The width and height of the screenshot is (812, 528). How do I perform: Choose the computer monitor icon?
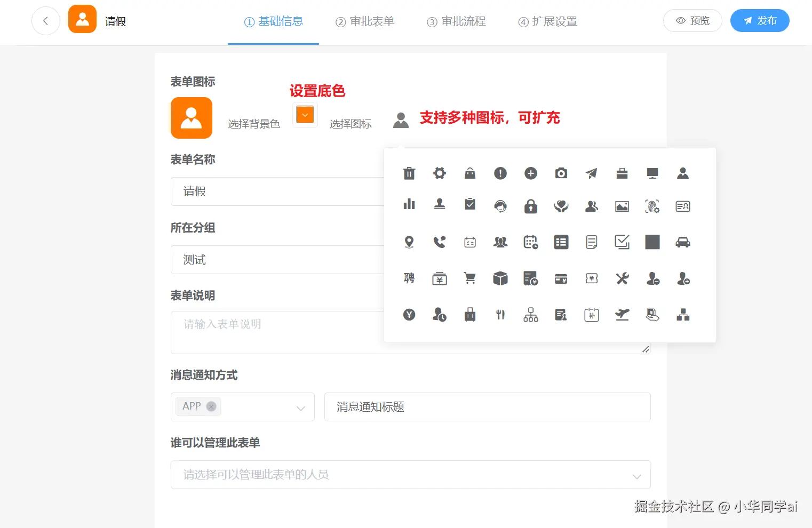(x=652, y=173)
